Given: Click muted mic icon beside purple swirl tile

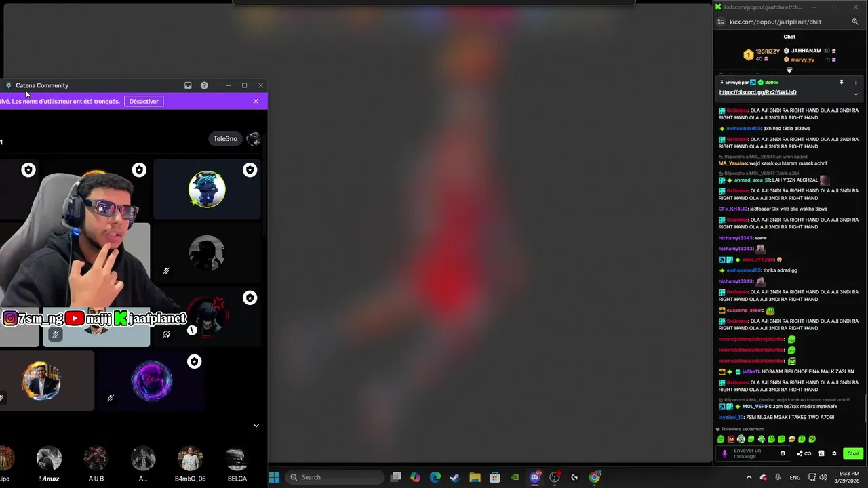Looking at the screenshot, I should click(111, 399).
